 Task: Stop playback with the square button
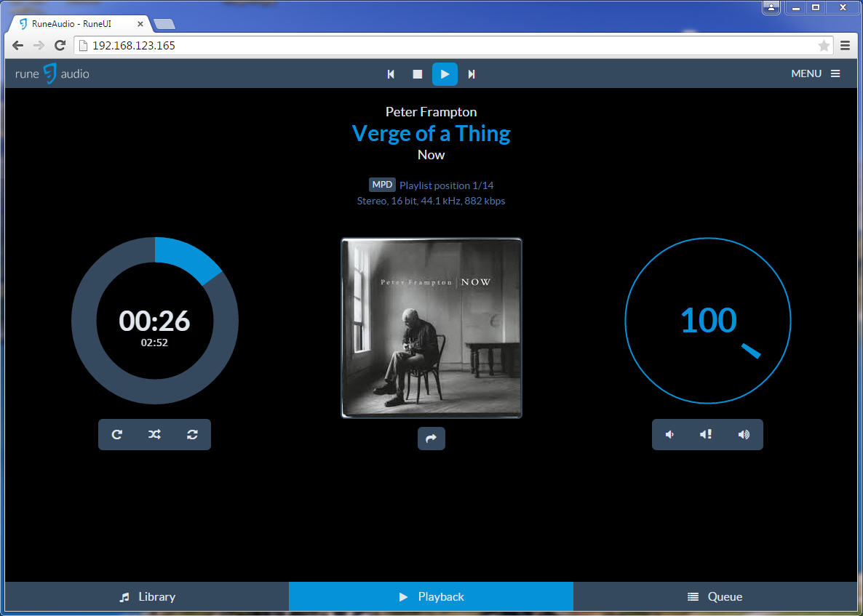(418, 73)
